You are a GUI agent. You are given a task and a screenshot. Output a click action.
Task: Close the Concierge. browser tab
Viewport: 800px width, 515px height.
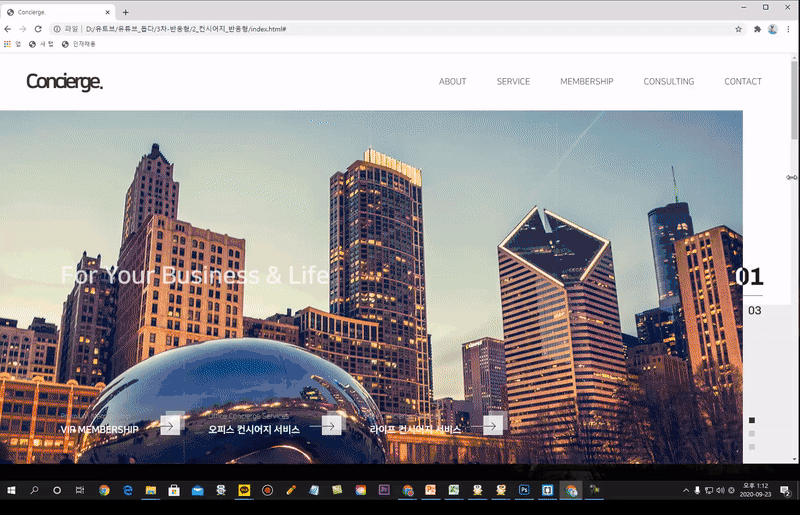108,12
